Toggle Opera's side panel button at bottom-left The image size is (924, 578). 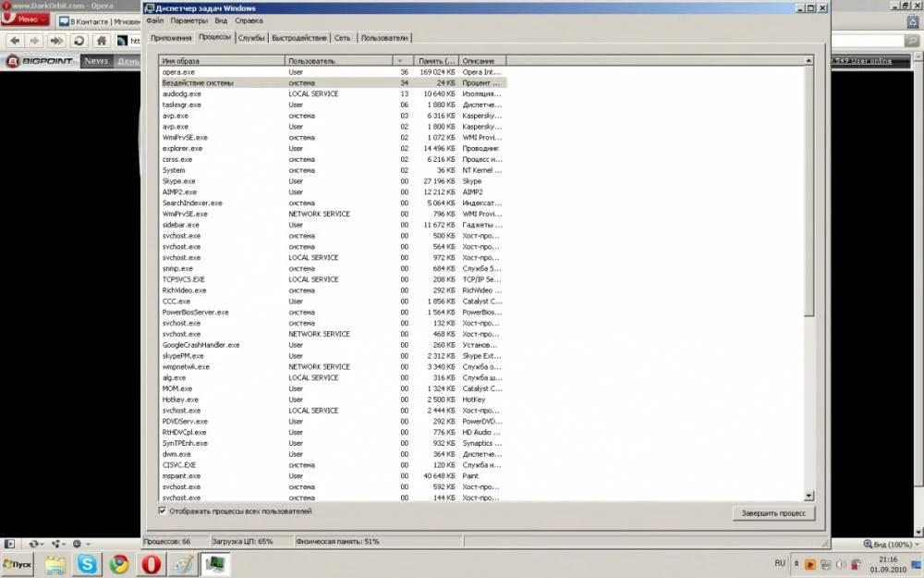point(11,544)
